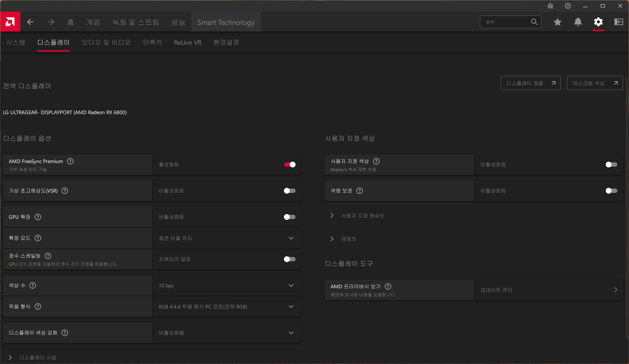Enable 사용자 지정 색상 toggle

(x=612, y=165)
